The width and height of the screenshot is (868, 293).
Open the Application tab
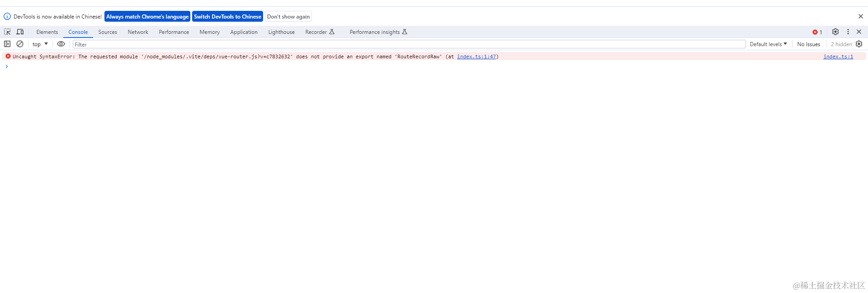point(244,32)
